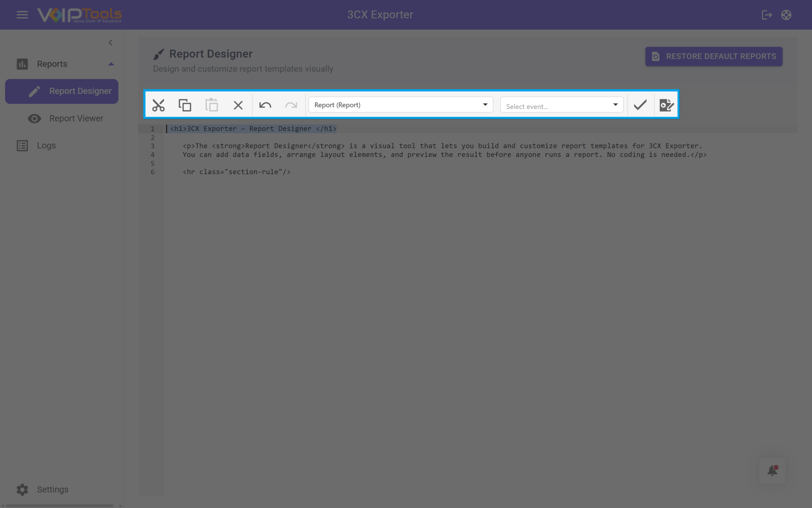Open the hamburger navigation menu
Image resolution: width=812 pixels, height=508 pixels.
click(x=22, y=15)
